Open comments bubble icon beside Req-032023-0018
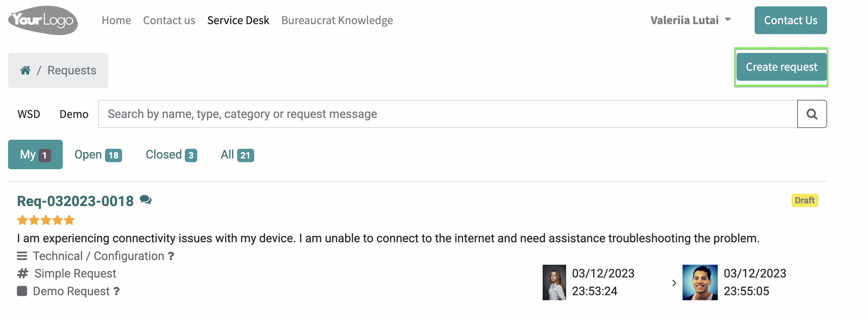868x319 pixels. coord(146,200)
